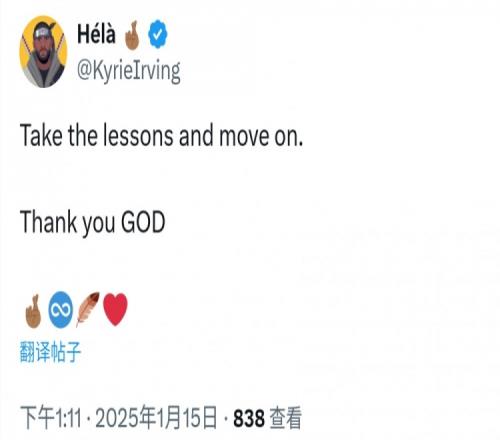The image size is (500, 440).
Task: Click 翻译帖子 to translate post
Action: coord(50,352)
